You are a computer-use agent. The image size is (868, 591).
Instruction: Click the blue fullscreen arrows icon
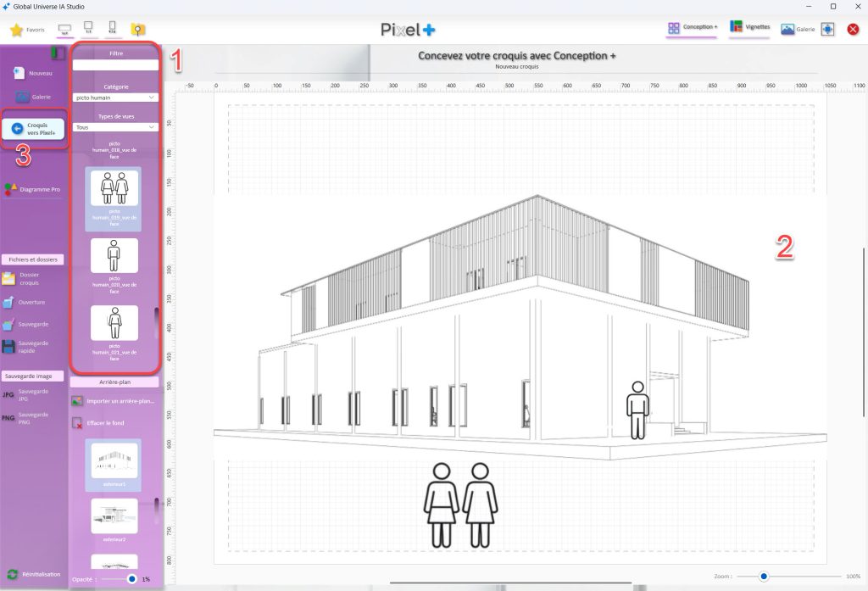coord(828,29)
